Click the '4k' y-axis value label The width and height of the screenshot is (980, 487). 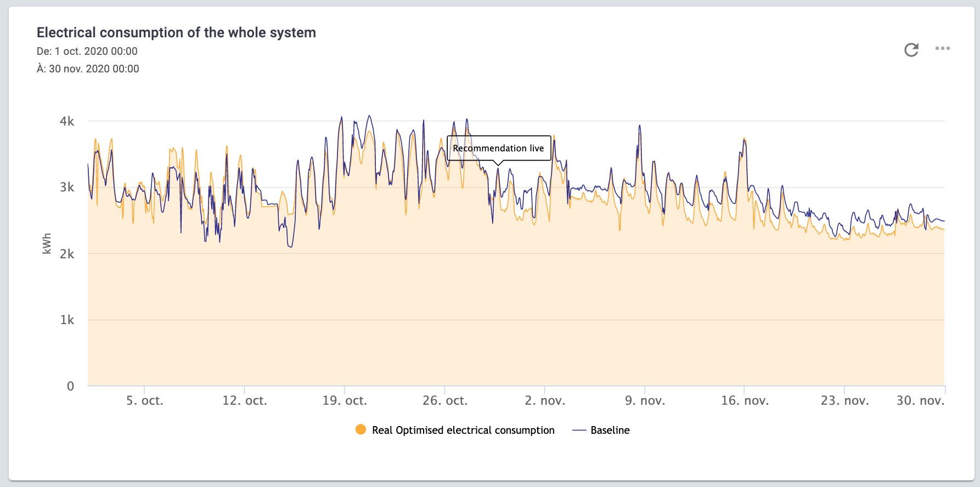point(67,121)
